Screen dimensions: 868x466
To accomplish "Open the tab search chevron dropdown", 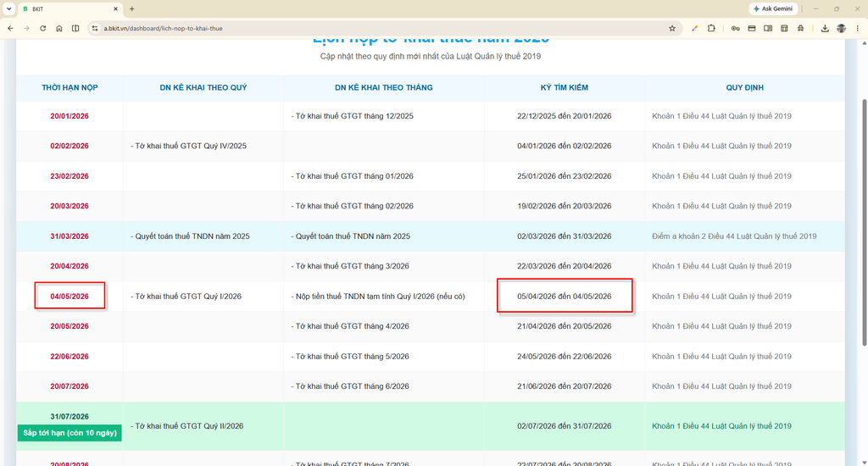I will [8, 8].
